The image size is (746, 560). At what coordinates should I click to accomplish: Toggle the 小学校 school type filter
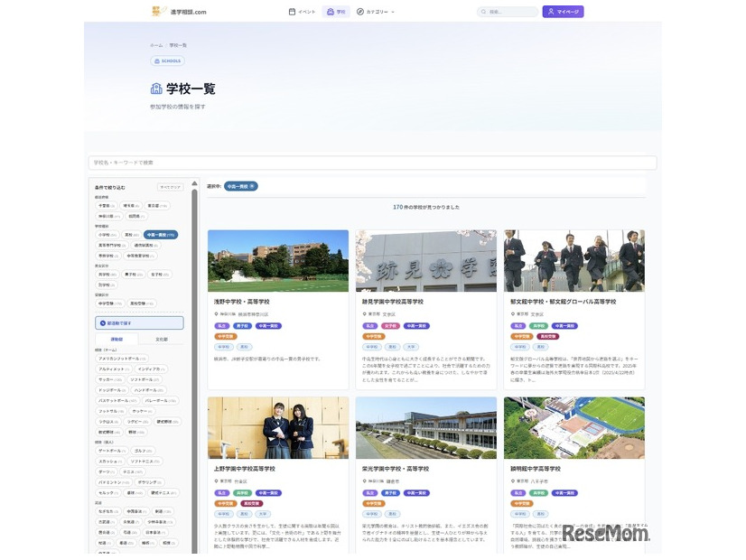point(107,235)
